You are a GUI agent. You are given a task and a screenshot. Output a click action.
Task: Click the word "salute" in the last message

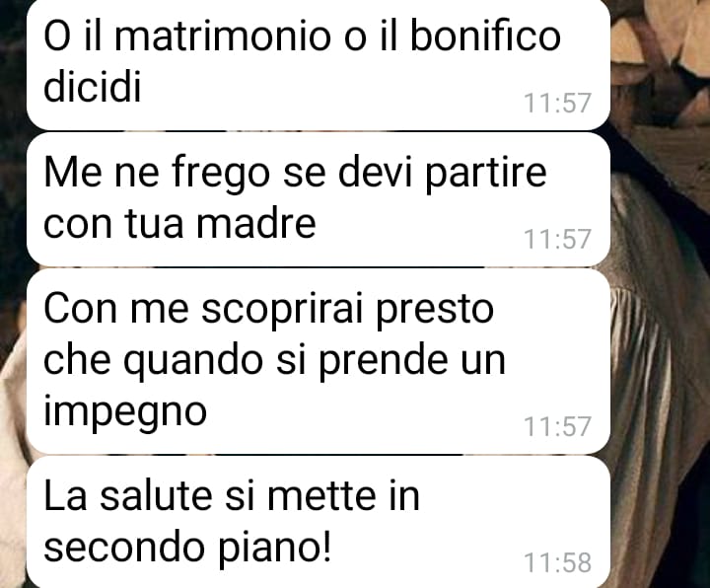click(156, 495)
